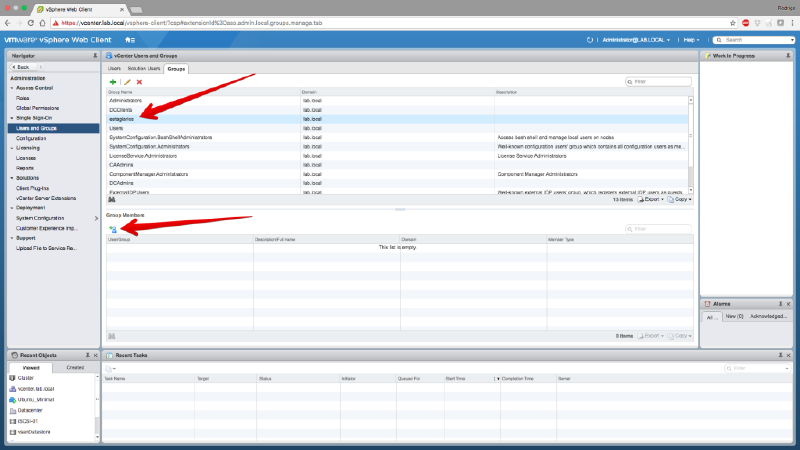The width and height of the screenshot is (800, 450).
Task: Open the Administrator@LAB.LOCAL user dropdown
Action: coord(639,39)
